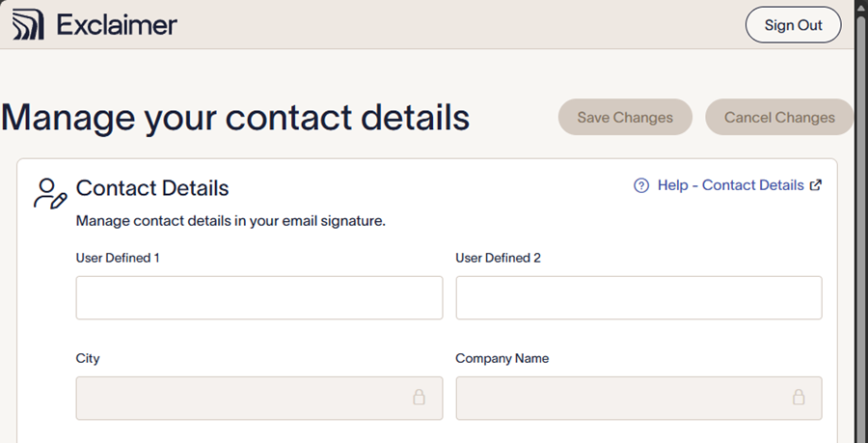Viewport: 868px width, 443px height.
Task: Click inside the locked Company Name field
Action: coord(622,398)
